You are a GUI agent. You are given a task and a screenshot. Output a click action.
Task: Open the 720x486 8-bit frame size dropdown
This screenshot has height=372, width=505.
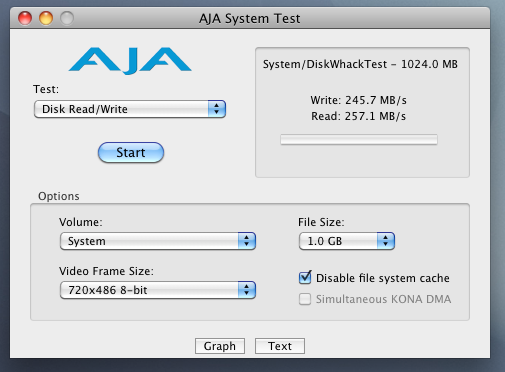pos(158,290)
